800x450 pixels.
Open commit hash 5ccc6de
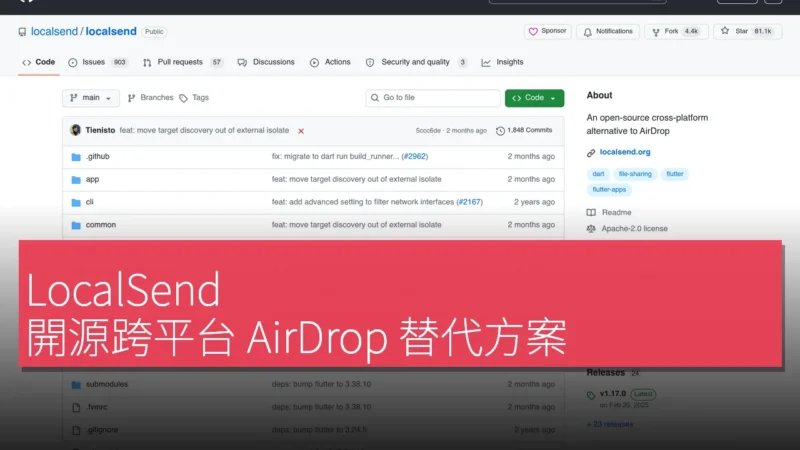[428, 131]
